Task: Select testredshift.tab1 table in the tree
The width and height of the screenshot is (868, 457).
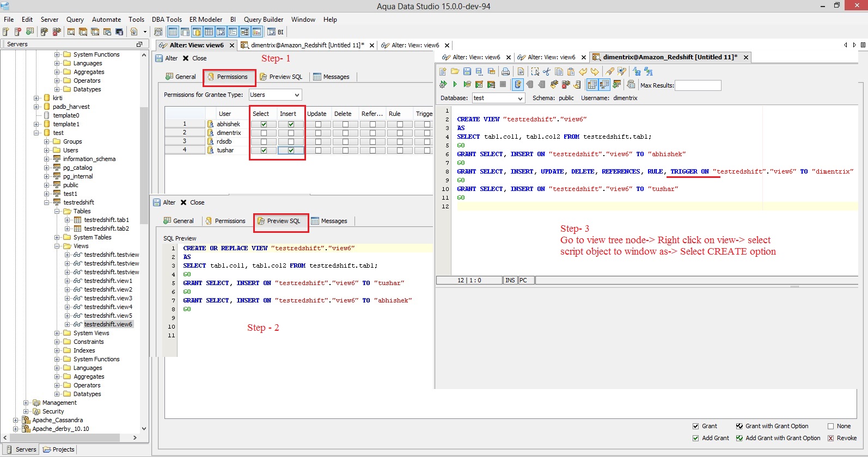Action: click(107, 220)
